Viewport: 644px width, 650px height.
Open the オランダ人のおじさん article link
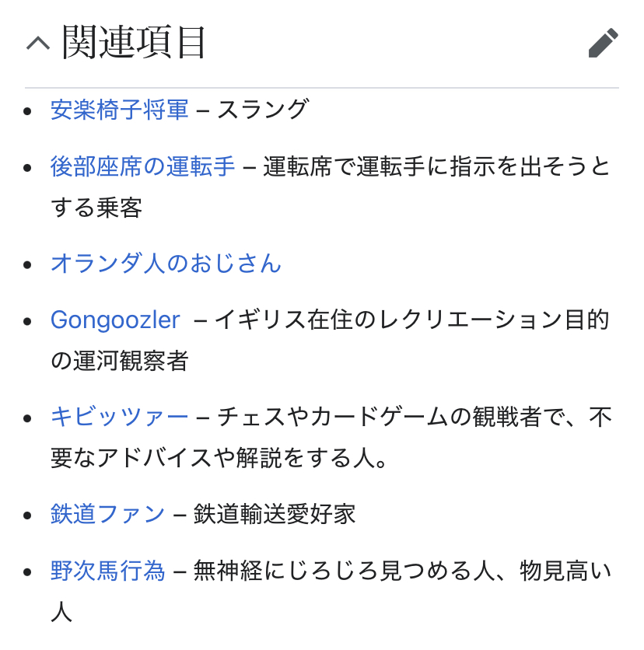click(166, 264)
